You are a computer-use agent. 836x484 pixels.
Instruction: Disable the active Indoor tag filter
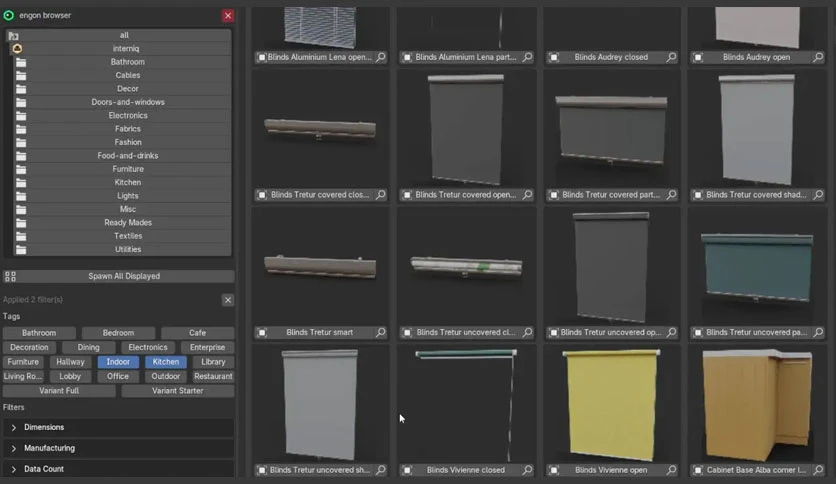coord(118,361)
